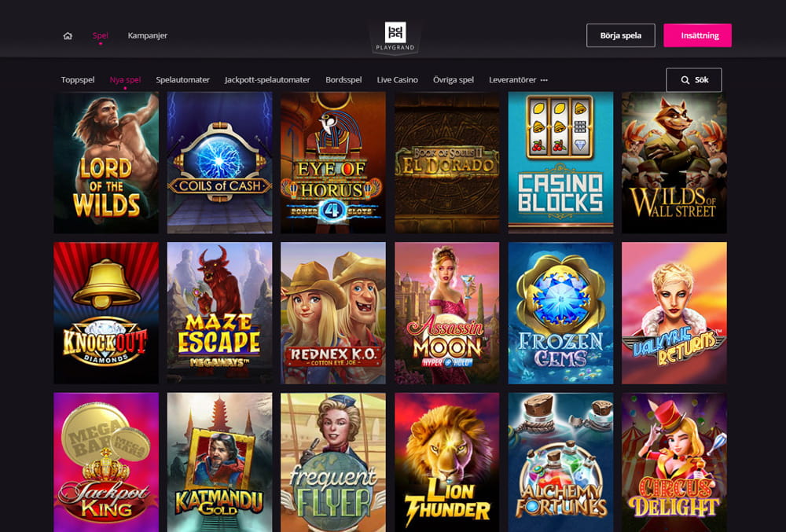Click the PlayGrand logo
Viewport: 786px width, 532px height.
395,37
